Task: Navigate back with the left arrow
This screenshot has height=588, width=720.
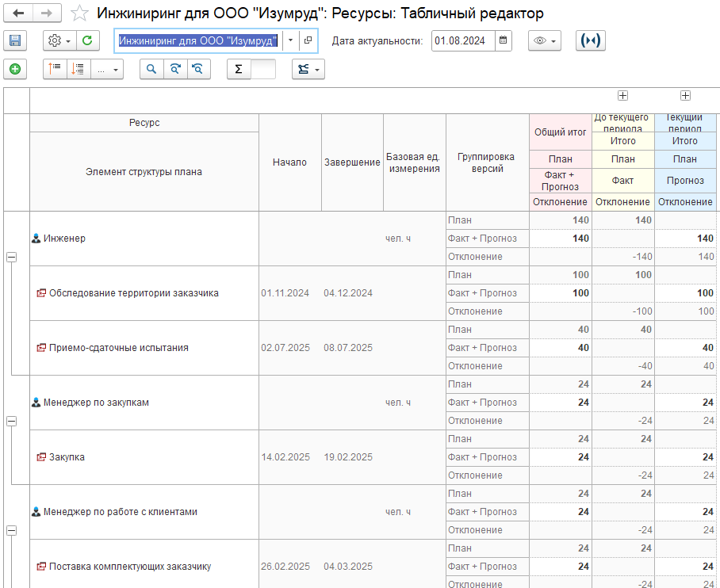Action: click(18, 13)
